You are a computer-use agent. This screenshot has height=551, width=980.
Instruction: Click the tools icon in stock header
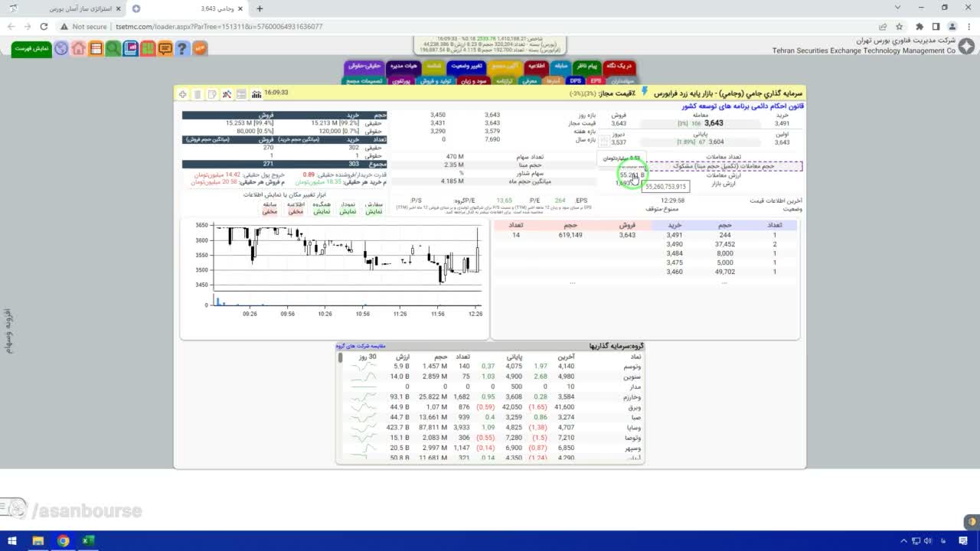coord(227,94)
